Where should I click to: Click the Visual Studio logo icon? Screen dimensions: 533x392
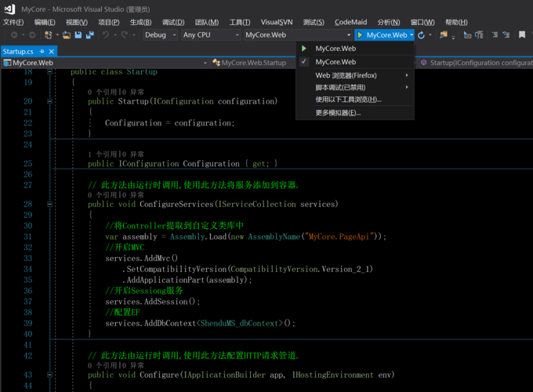(x=10, y=9)
